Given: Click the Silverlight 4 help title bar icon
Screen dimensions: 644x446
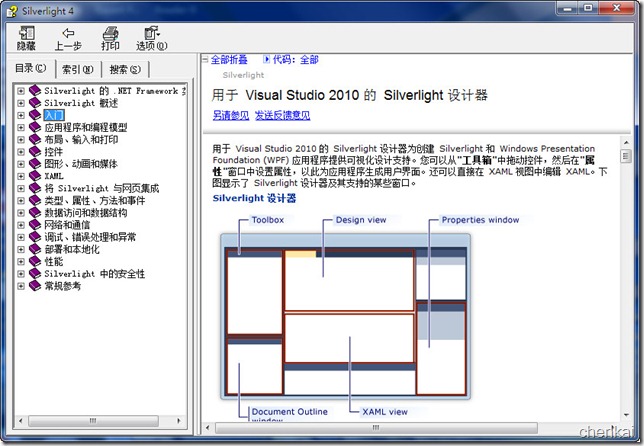Looking at the screenshot, I should tap(12, 11).
